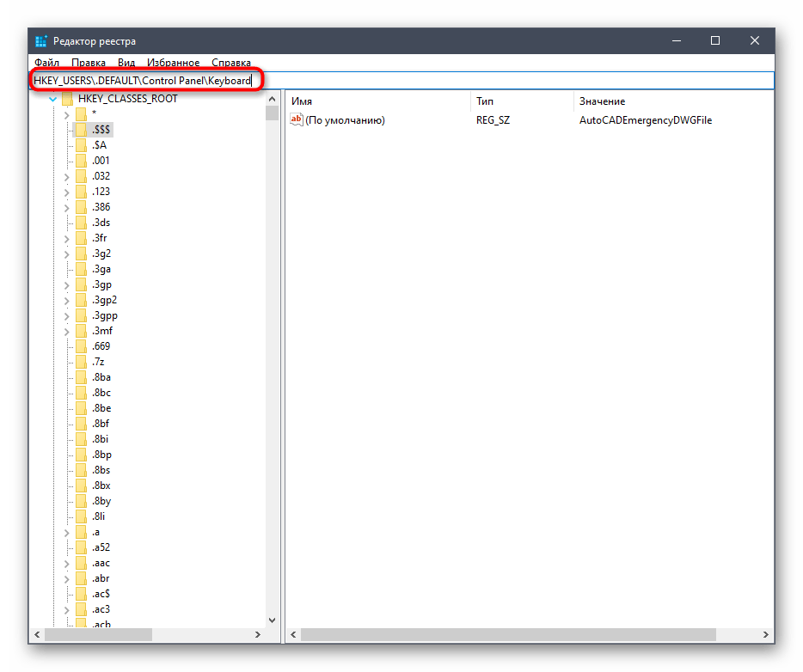The height and width of the screenshot is (672, 803).
Task: Click the folder icon for .8bf key
Action: (82, 424)
